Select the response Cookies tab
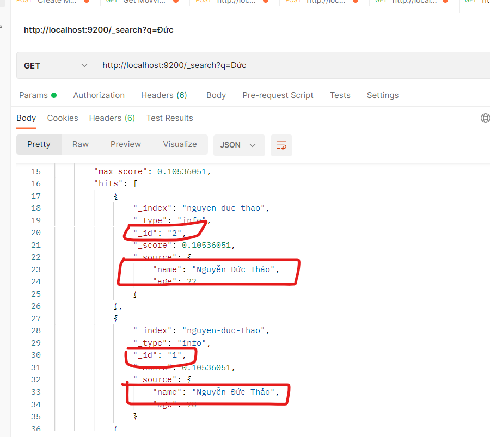 (63, 118)
